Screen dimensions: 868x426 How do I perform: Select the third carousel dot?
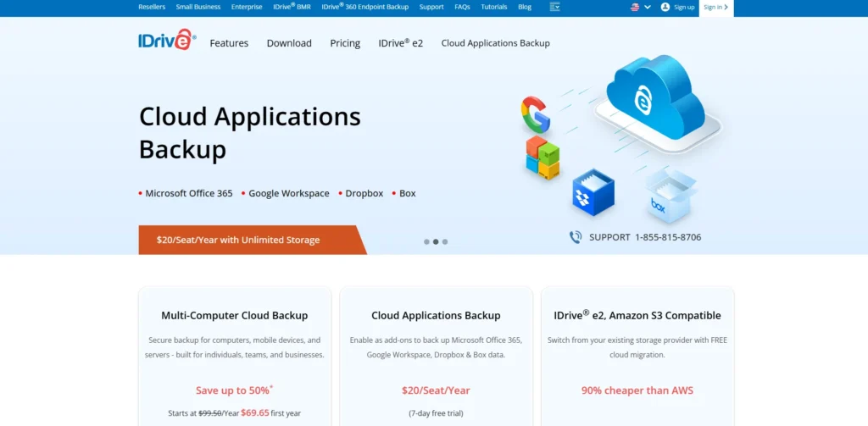[445, 241]
